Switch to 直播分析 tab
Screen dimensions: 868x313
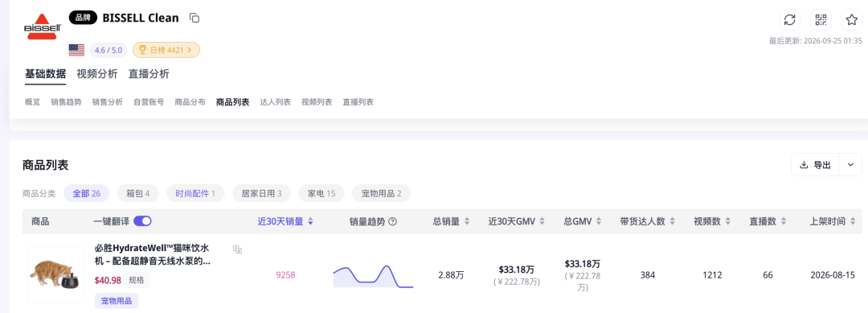pyautogui.click(x=149, y=74)
